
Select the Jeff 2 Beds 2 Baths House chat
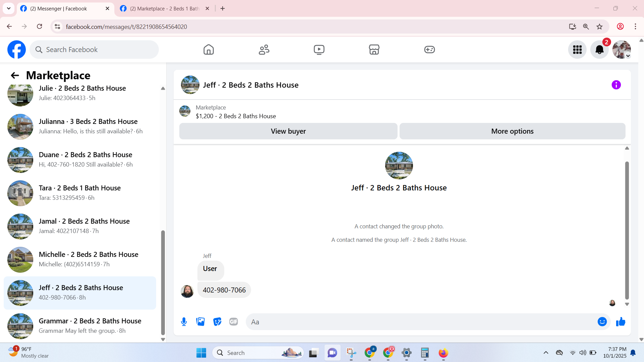pos(80,292)
